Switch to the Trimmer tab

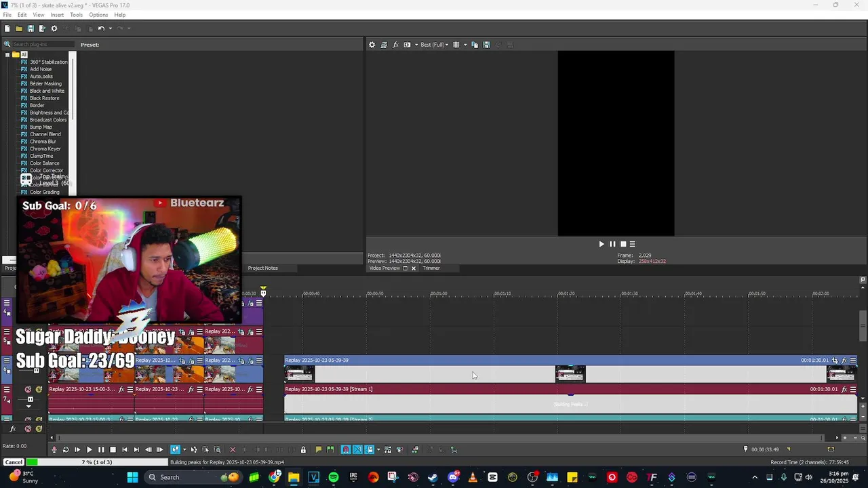click(x=431, y=268)
